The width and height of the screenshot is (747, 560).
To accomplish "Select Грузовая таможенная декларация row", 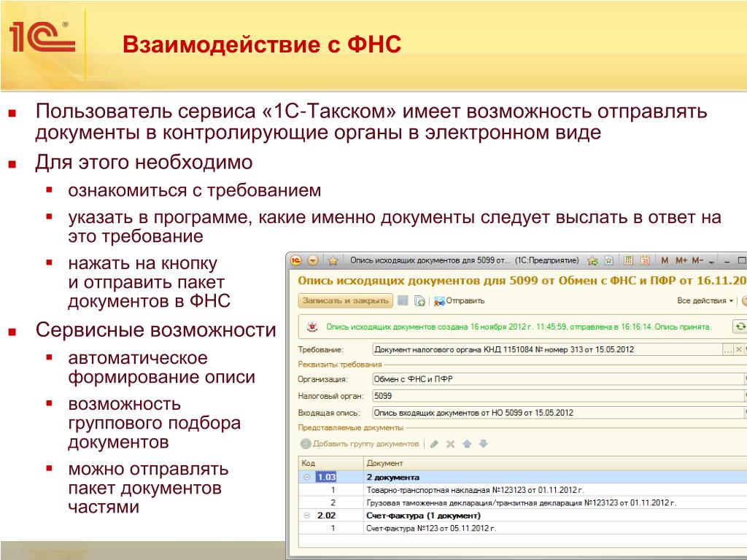I will click(x=522, y=502).
